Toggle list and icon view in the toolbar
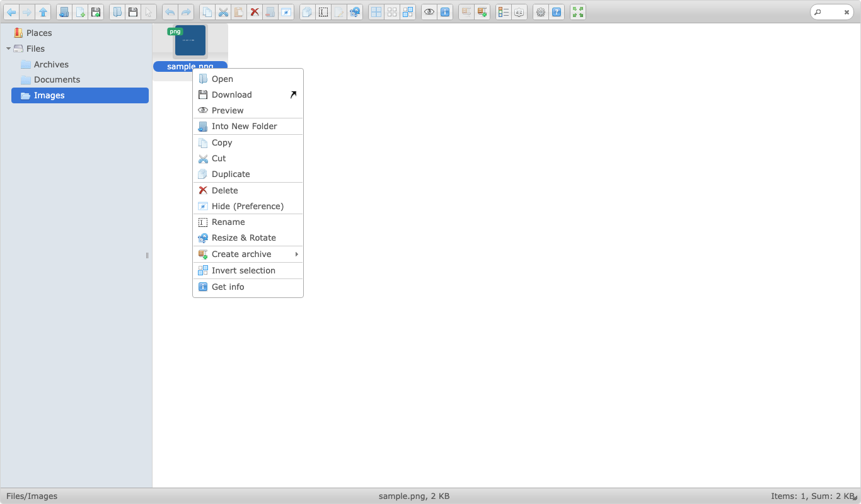Screen dimensions: 861x504 (504, 12)
